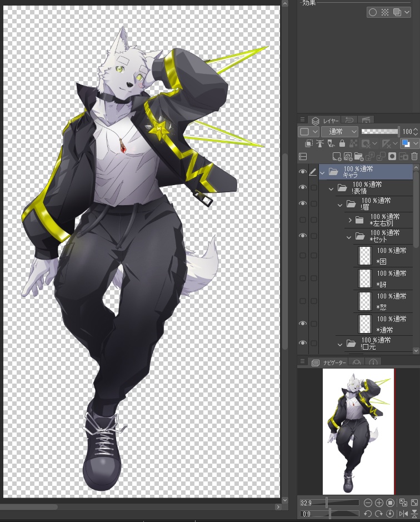Collapse the *セット folder
420x522 pixels.
(x=349, y=237)
